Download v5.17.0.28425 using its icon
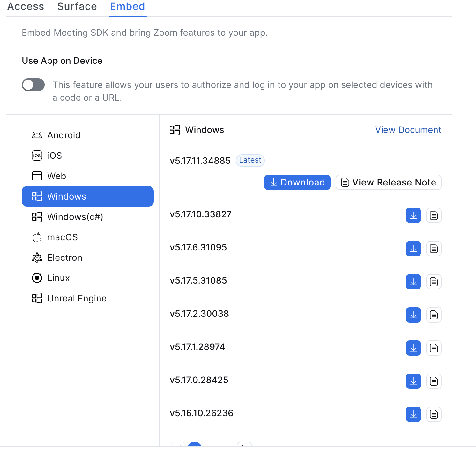This screenshot has width=476, height=450. pyautogui.click(x=413, y=381)
